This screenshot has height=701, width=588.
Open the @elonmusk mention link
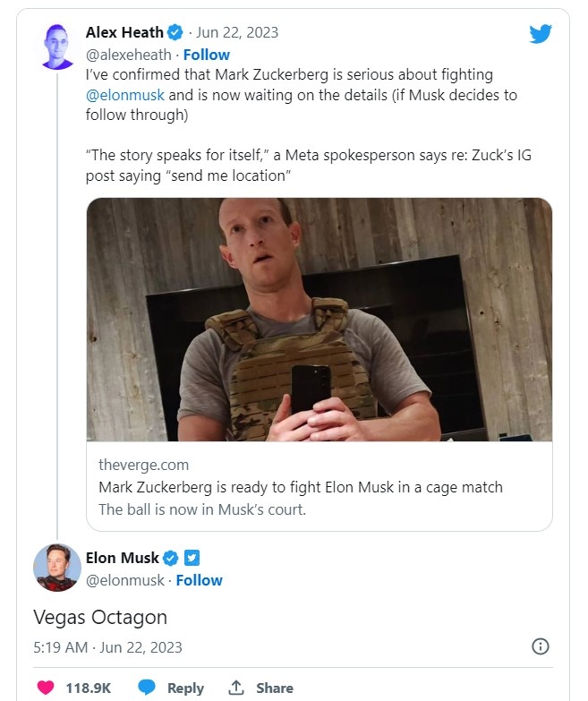pyautogui.click(x=125, y=95)
